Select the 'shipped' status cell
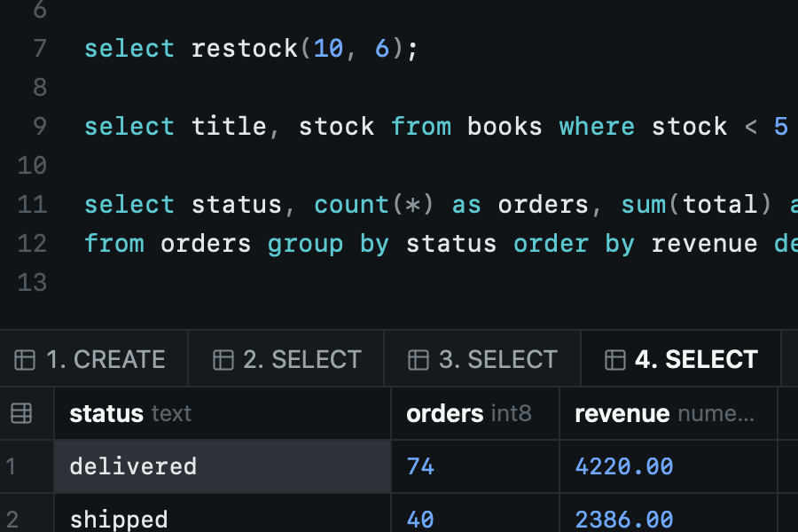The height and width of the screenshot is (532, 798). tap(223, 514)
